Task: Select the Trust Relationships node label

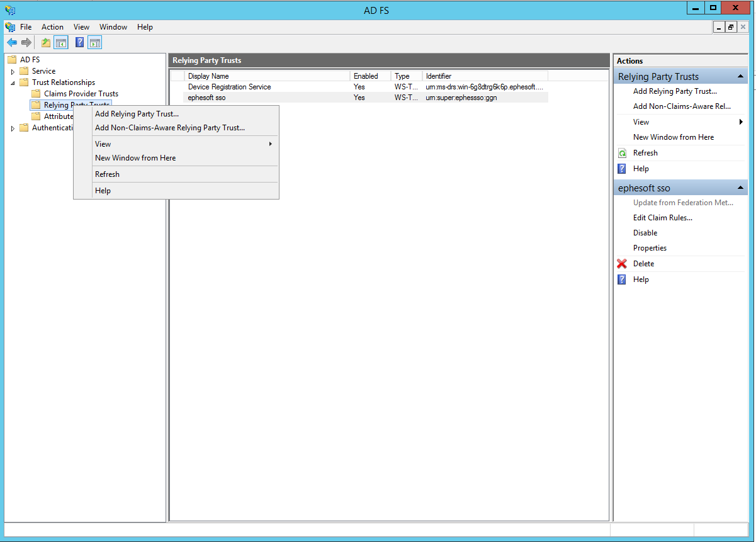Action: (64, 82)
